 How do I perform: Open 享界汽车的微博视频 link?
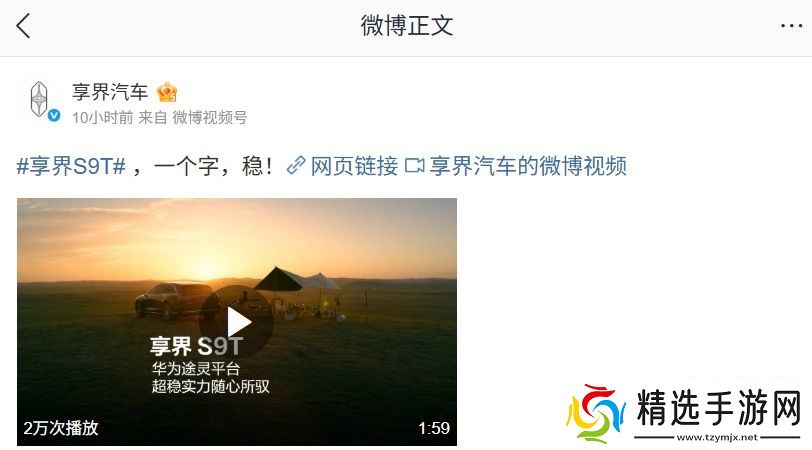(528, 166)
